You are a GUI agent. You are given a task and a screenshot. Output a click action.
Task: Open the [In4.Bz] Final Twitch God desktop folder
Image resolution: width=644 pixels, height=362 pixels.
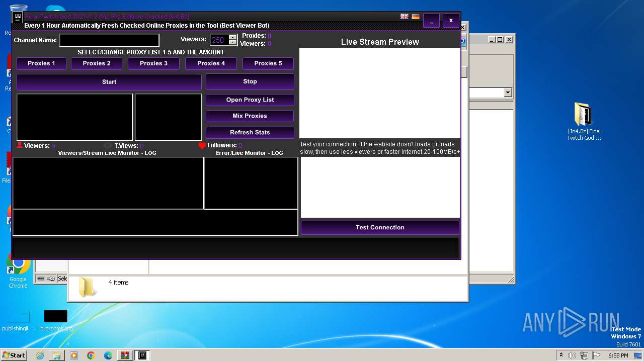[x=584, y=121]
